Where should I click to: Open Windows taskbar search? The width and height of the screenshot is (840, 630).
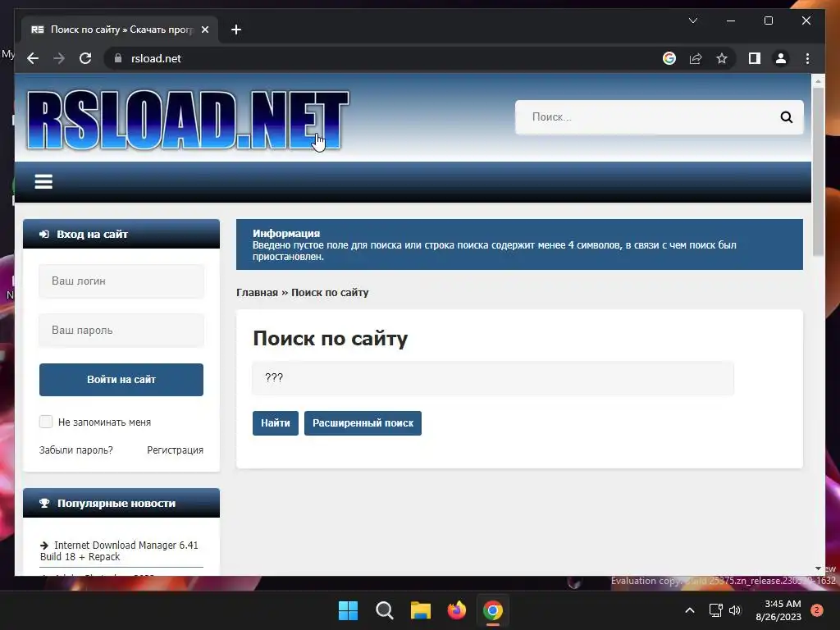(x=384, y=610)
